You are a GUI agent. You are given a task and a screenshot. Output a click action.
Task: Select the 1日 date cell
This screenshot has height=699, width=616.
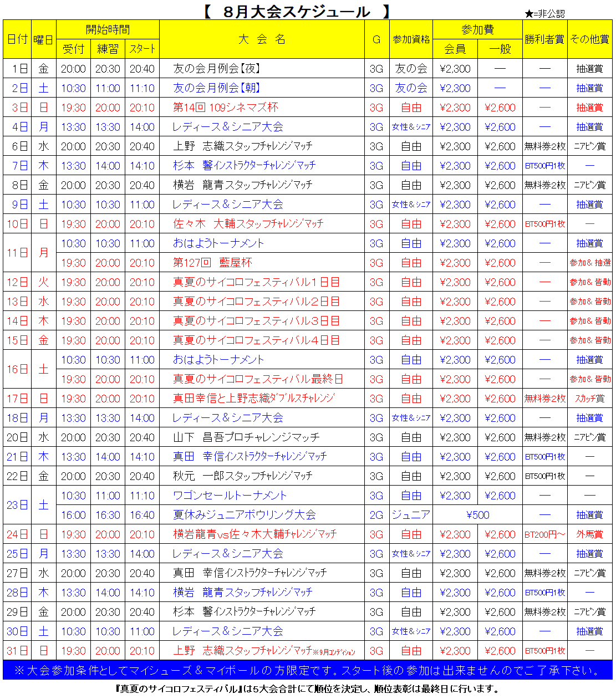point(17,69)
